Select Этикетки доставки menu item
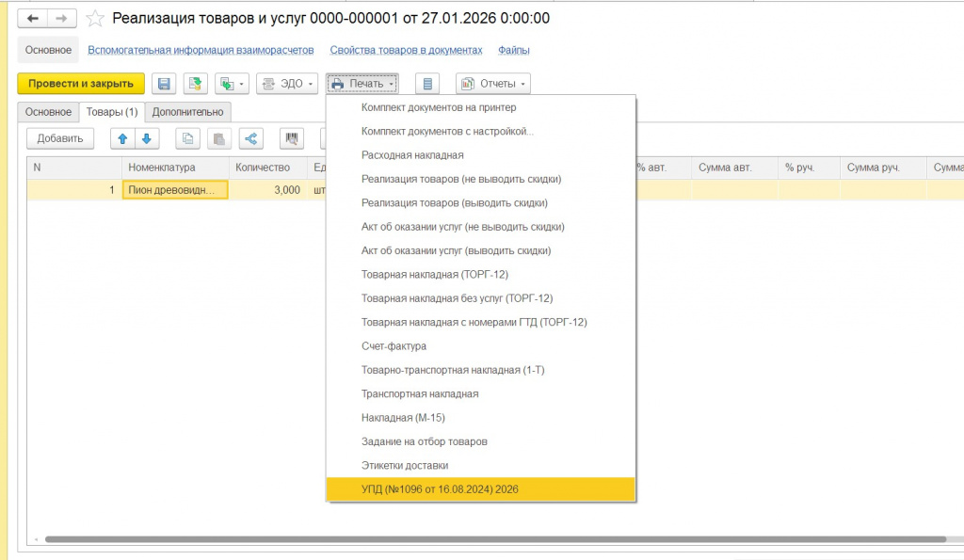This screenshot has height=560, width=964. point(481,466)
